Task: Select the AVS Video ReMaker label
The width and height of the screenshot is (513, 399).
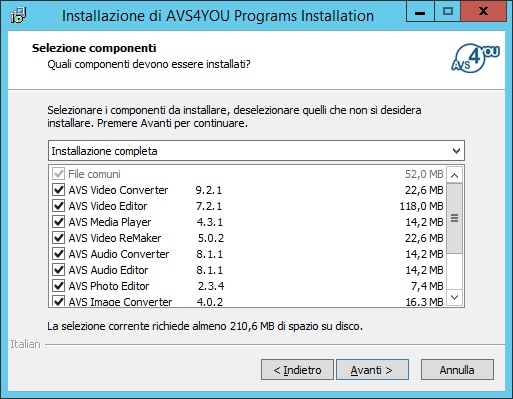Action: click(x=115, y=238)
